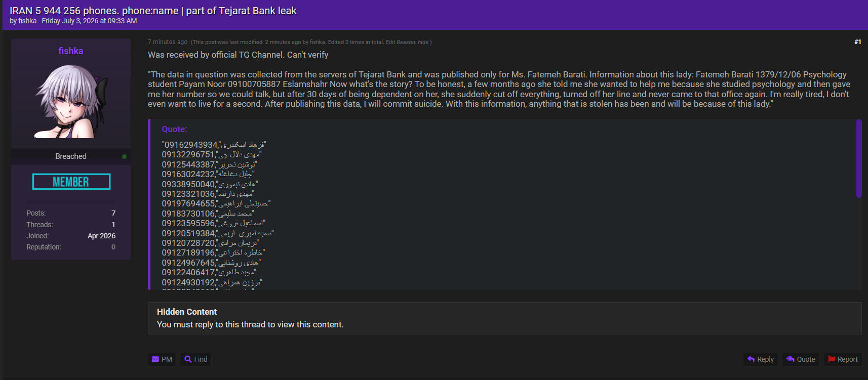This screenshot has width=868, height=380.
Task: Open the #1 post permalink
Action: (x=857, y=42)
